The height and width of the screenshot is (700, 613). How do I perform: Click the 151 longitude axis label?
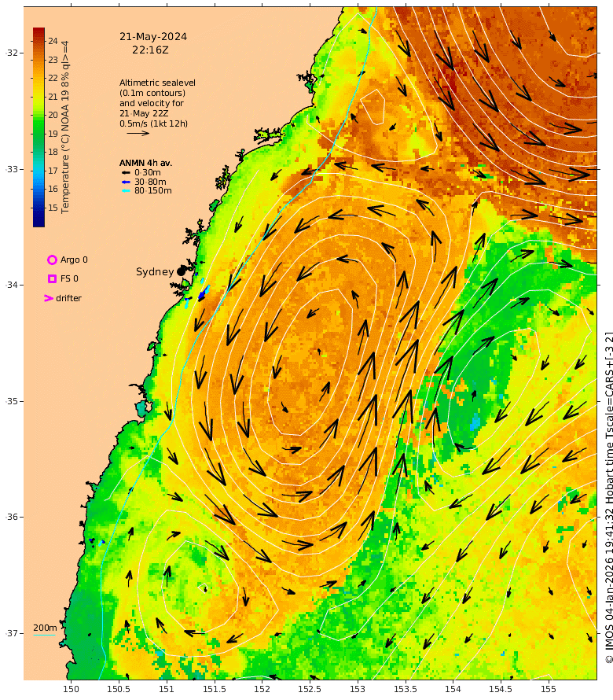click(167, 689)
